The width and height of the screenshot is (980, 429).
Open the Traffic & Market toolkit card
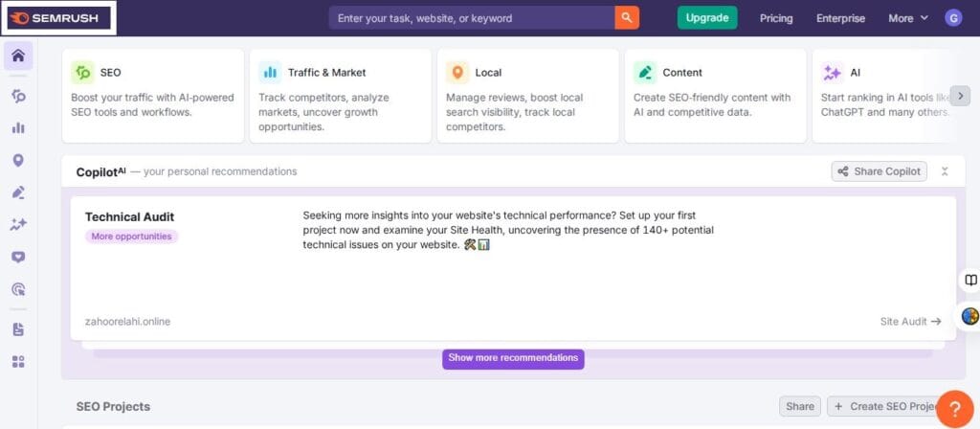(341, 96)
